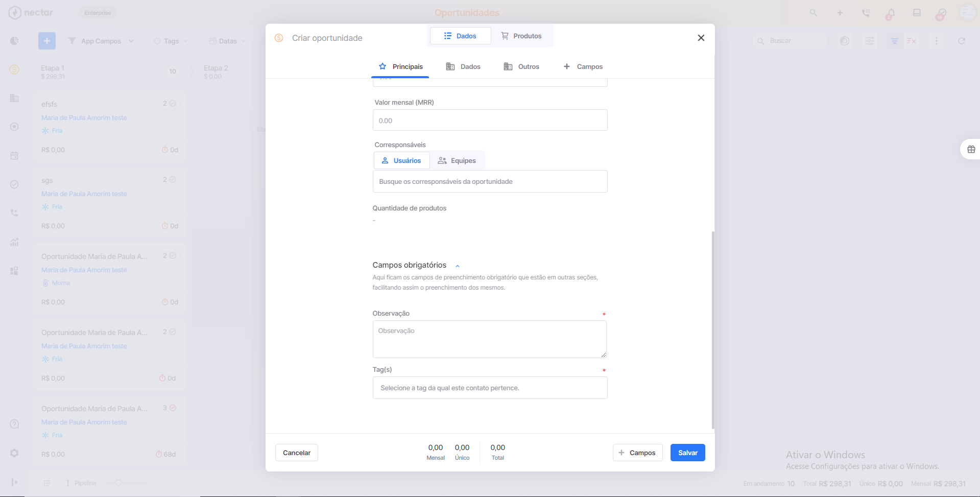Open App Campos filter dropdown

coord(101,41)
